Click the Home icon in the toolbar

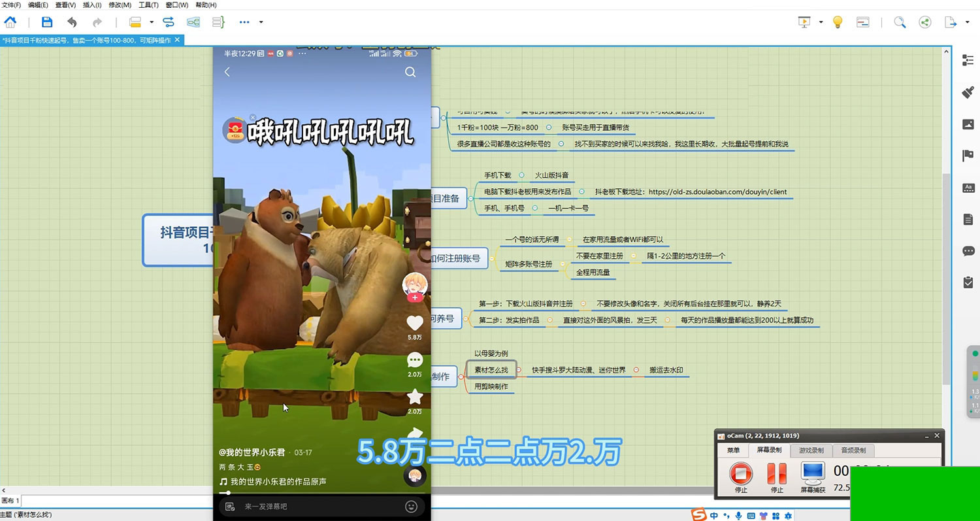tap(10, 22)
